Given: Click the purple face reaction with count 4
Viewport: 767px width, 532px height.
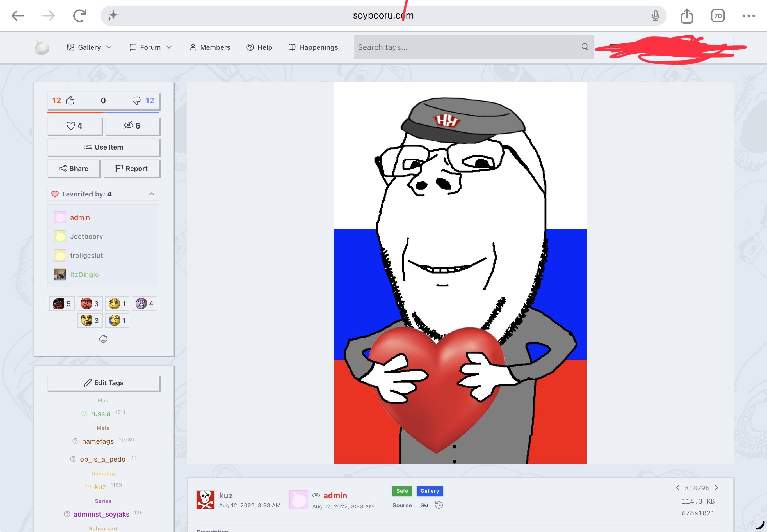Looking at the screenshot, I should [144, 304].
